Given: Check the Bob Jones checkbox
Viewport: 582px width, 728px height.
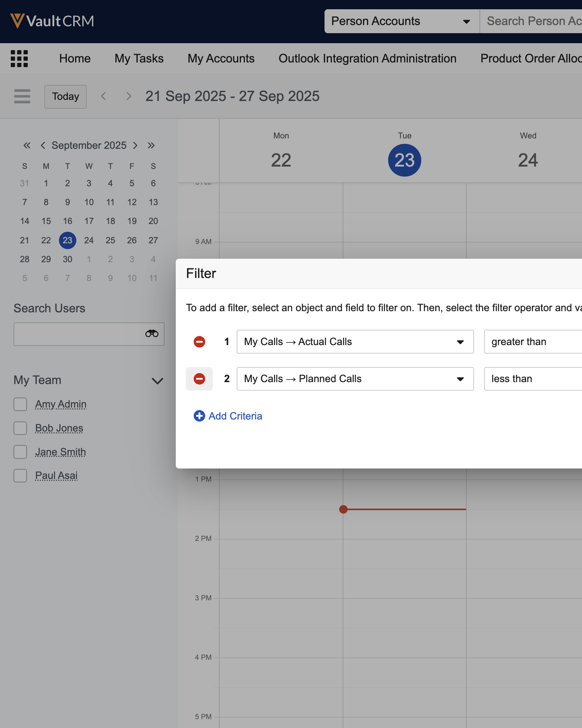Looking at the screenshot, I should pos(20,428).
